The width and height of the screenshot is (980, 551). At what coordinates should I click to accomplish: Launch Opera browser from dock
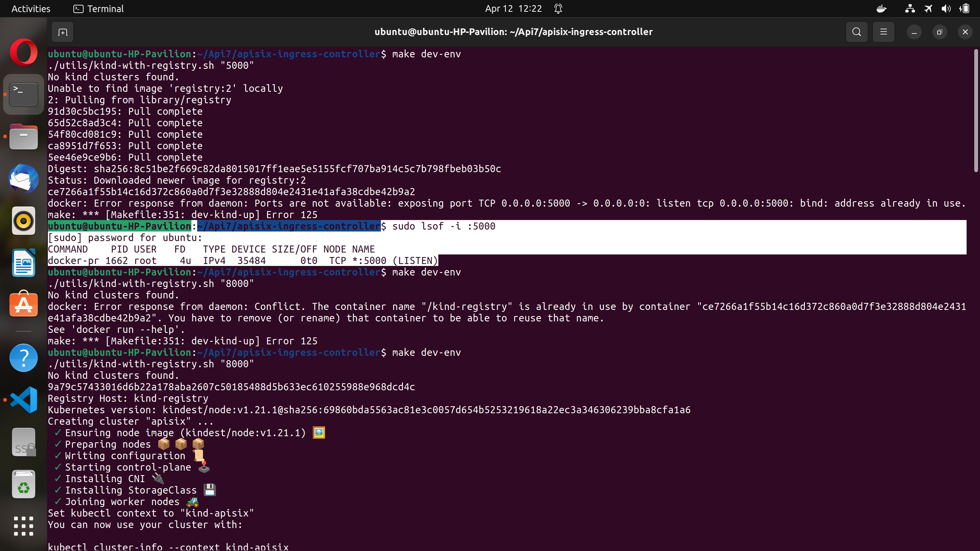point(24,52)
